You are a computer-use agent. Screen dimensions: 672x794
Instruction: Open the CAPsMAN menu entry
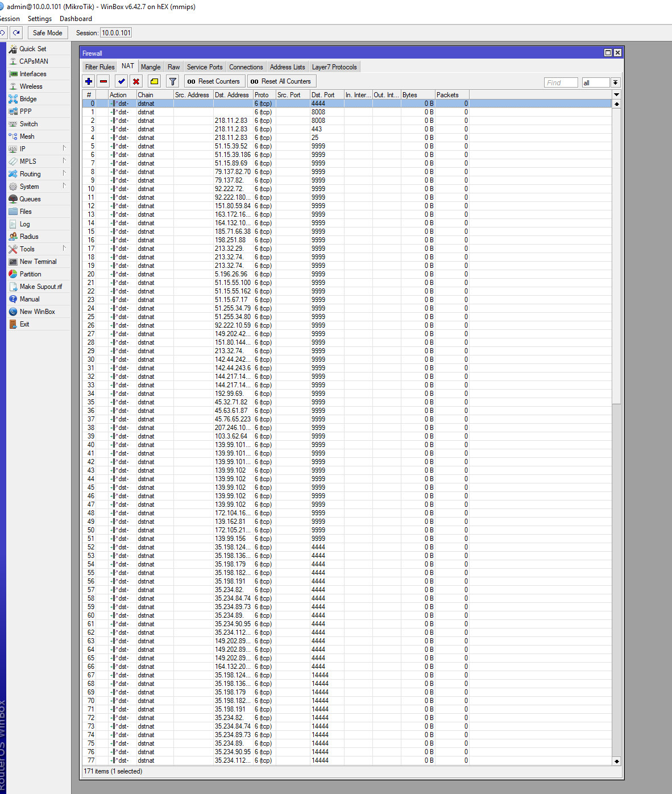point(34,61)
